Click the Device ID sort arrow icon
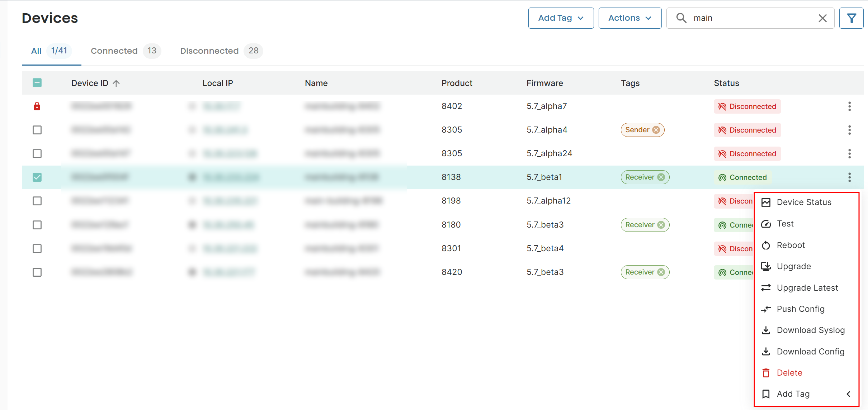The height and width of the screenshot is (410, 868). 116,83
